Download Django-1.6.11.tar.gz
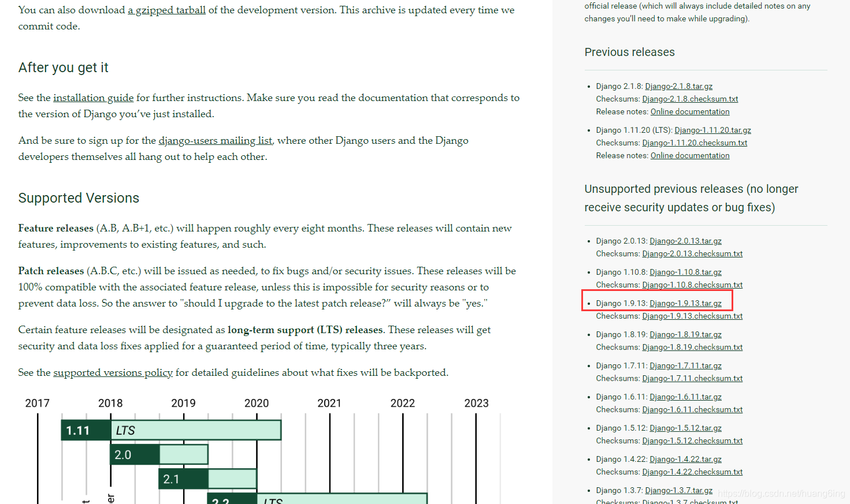The image size is (850, 504). click(x=686, y=397)
